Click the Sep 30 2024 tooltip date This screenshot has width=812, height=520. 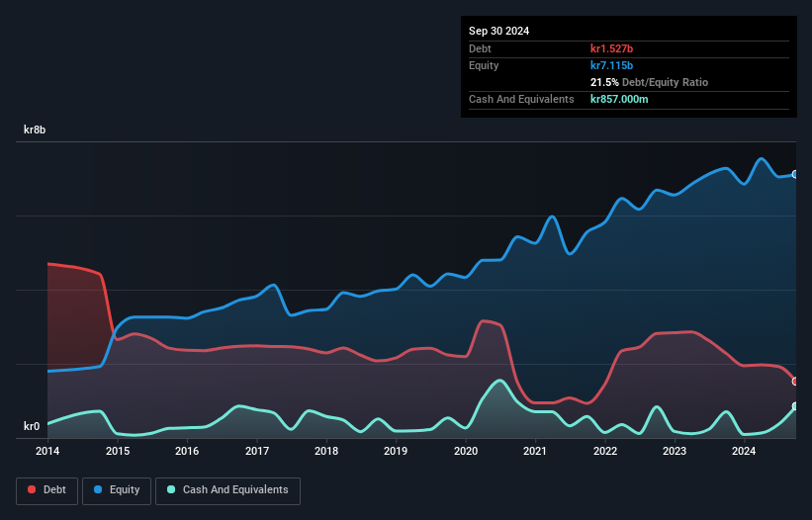pos(498,31)
